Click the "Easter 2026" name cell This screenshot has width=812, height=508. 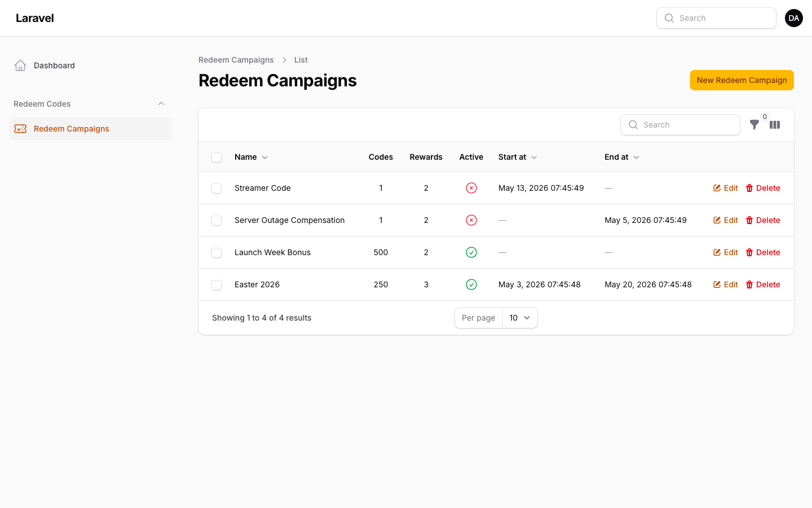pos(257,284)
